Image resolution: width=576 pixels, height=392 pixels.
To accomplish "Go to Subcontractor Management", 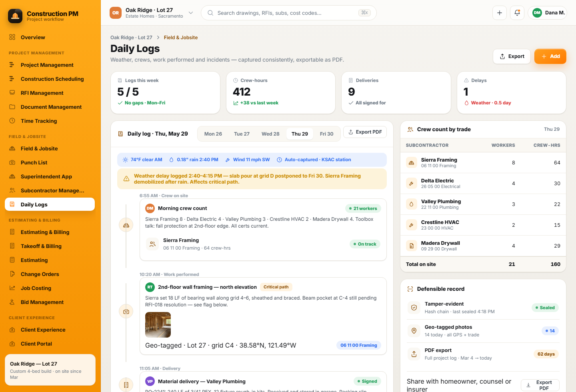I will [50, 191].
